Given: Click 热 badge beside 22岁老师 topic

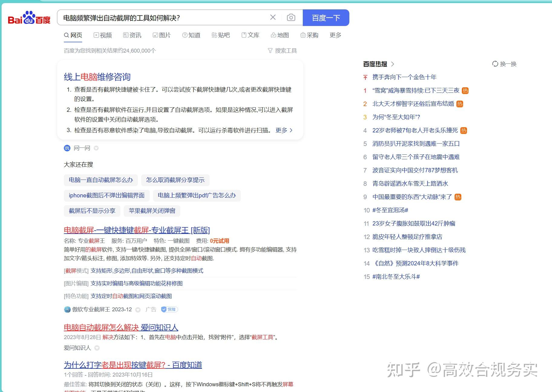Looking at the screenshot, I should 464,131.
